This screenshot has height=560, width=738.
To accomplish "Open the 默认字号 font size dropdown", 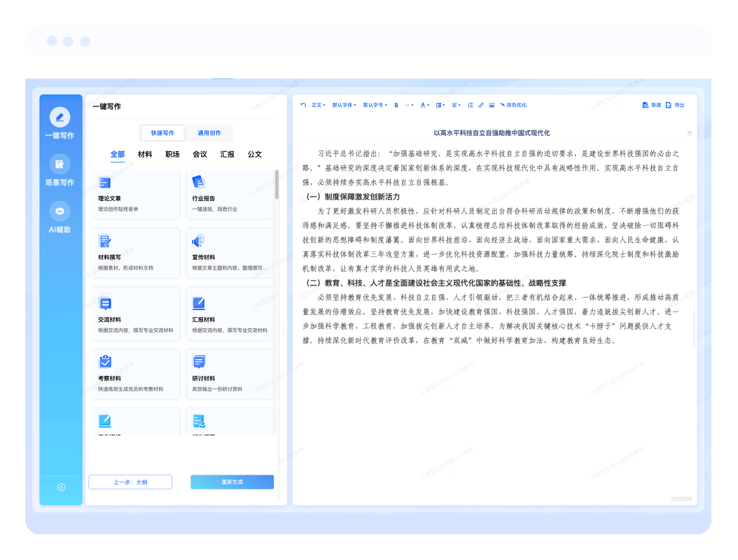I will [375, 105].
